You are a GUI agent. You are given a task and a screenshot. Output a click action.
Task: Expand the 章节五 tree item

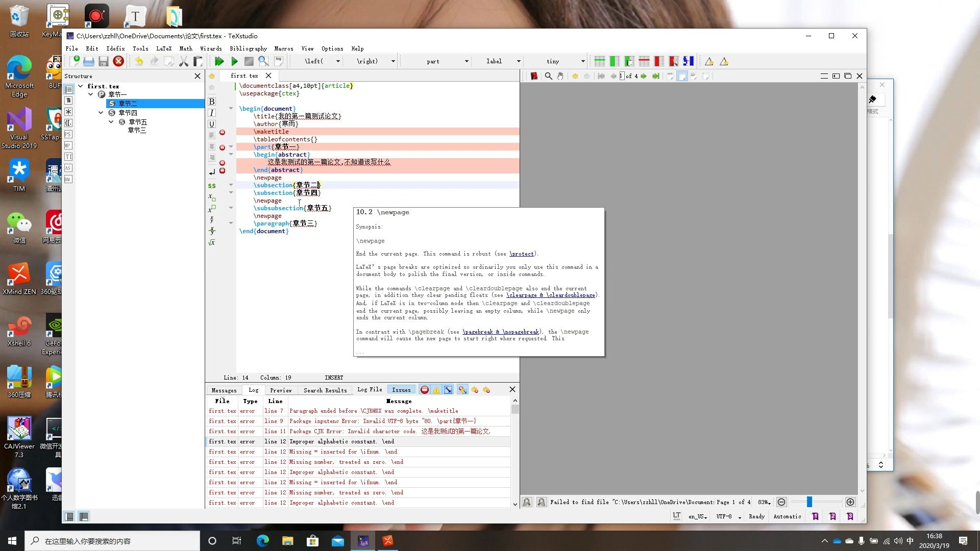[x=111, y=122]
